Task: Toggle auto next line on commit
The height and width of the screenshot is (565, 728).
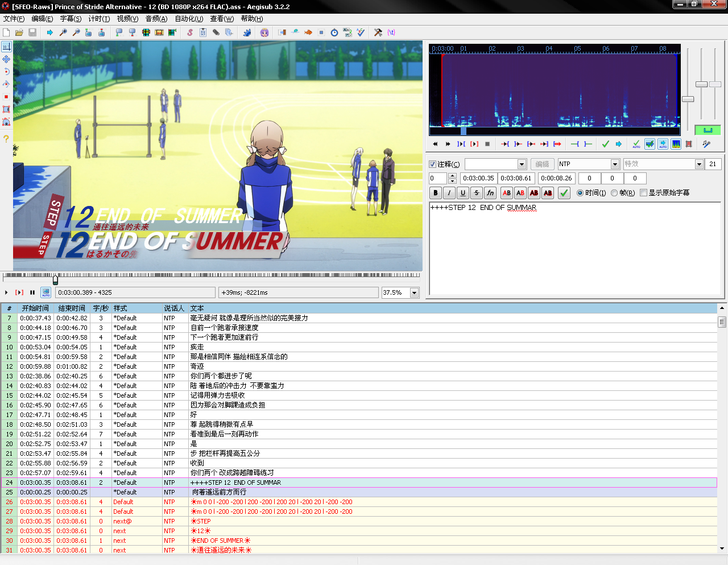Action: pyautogui.click(x=650, y=144)
